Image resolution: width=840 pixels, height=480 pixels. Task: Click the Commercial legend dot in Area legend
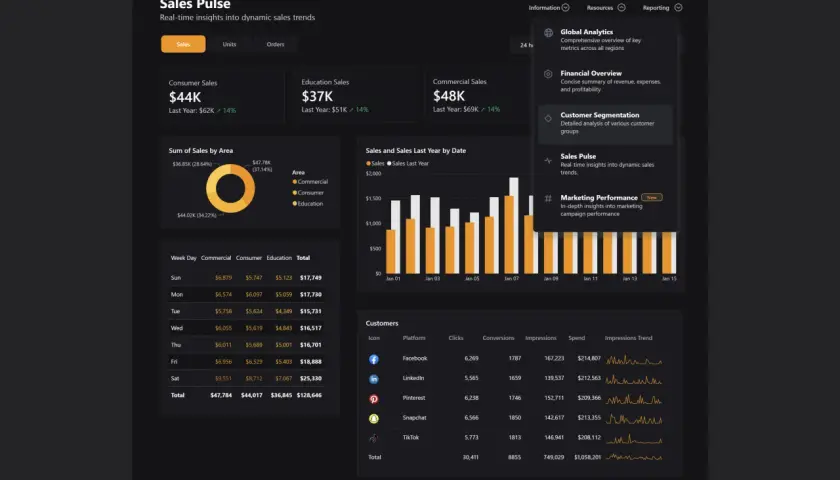295,182
